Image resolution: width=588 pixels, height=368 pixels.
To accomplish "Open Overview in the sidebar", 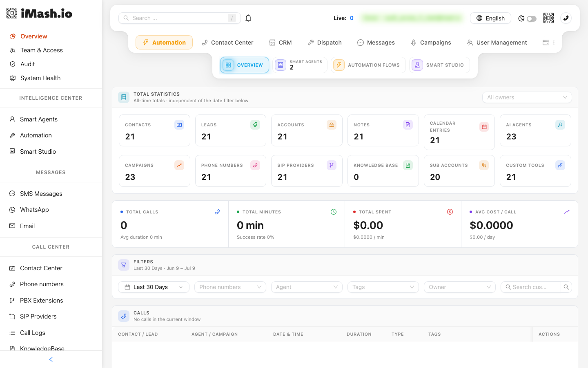I will pos(34,36).
